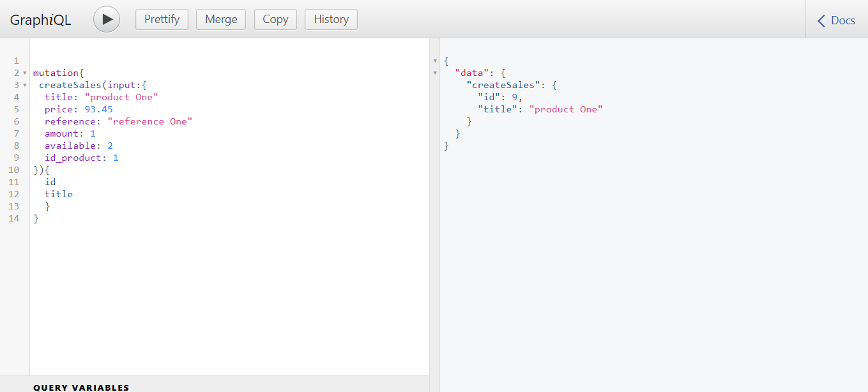Click the reference value "reference One"
The image size is (868, 392).
(x=150, y=121)
